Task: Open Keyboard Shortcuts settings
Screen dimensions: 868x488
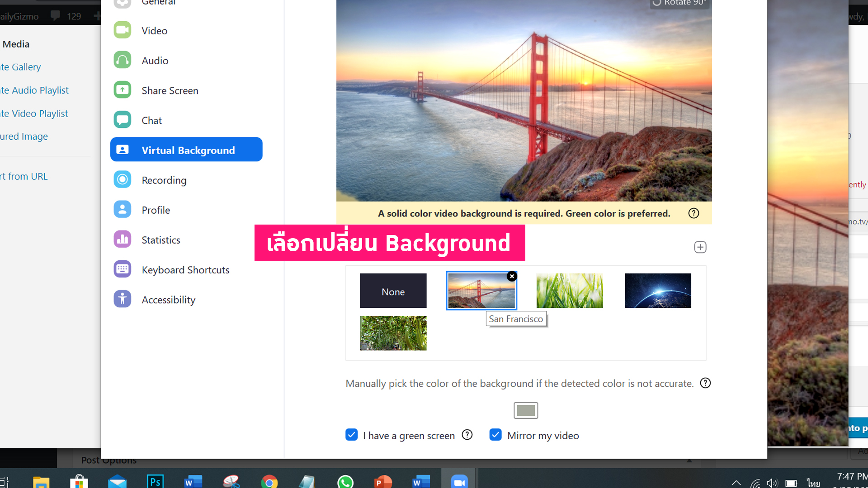Action: (x=185, y=270)
